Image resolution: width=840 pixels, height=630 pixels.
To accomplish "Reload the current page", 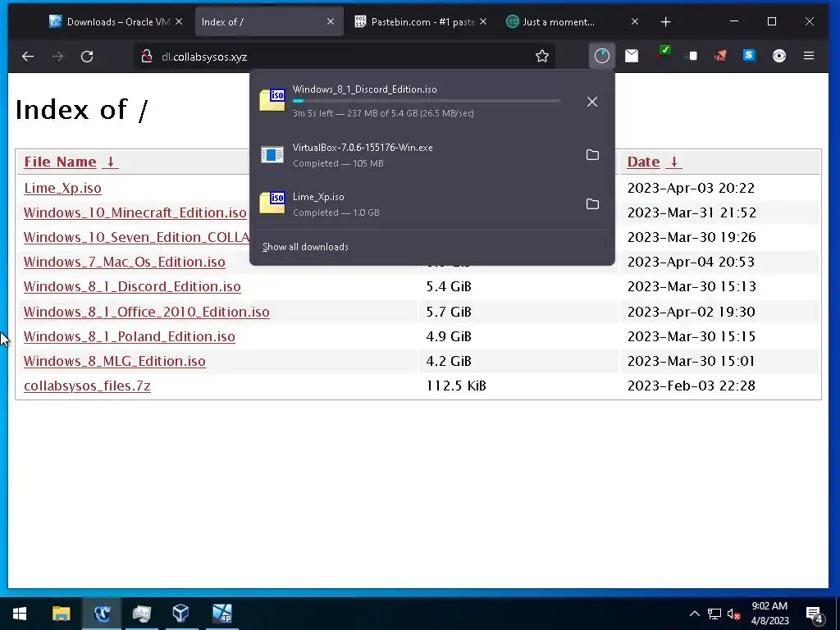I will 87,57.
